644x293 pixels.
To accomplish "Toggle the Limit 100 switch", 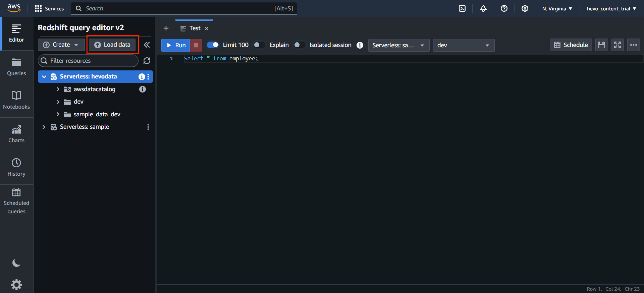I will tap(213, 45).
